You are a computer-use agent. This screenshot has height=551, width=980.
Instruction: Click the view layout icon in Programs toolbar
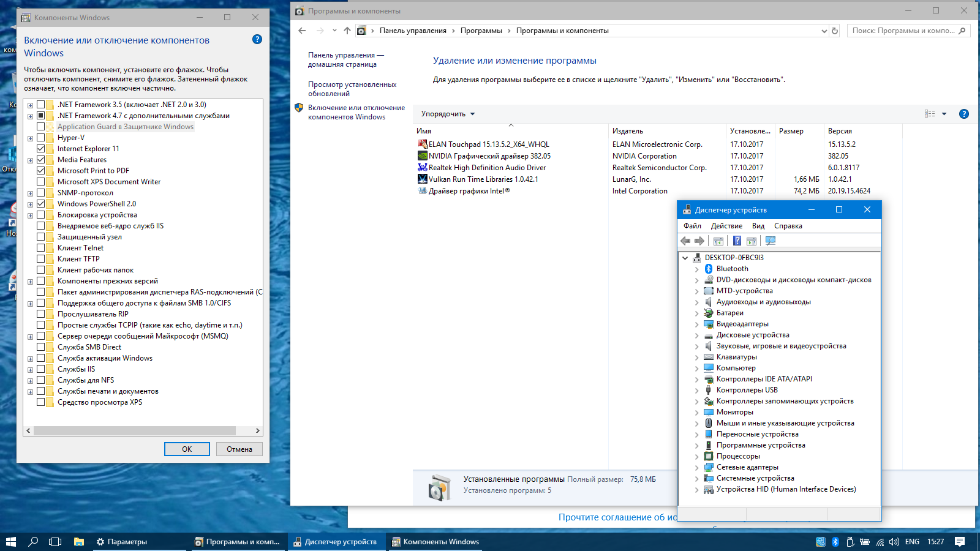click(930, 114)
